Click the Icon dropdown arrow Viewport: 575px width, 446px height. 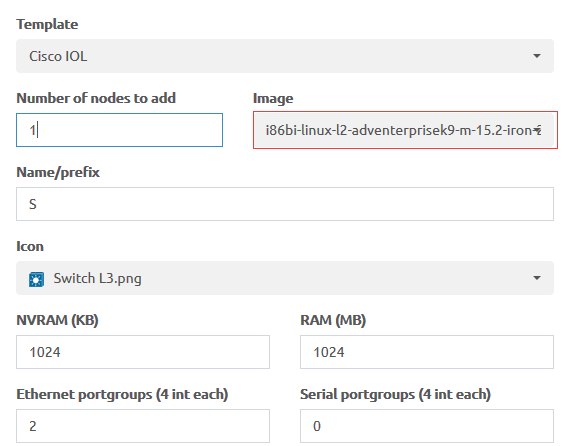(537, 278)
